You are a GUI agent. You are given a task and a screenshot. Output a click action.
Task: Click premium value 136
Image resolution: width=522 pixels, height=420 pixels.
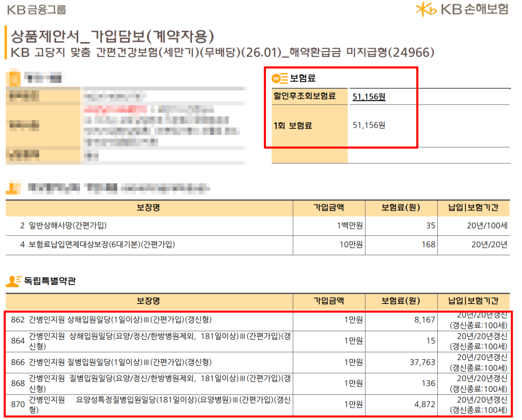pos(429,384)
